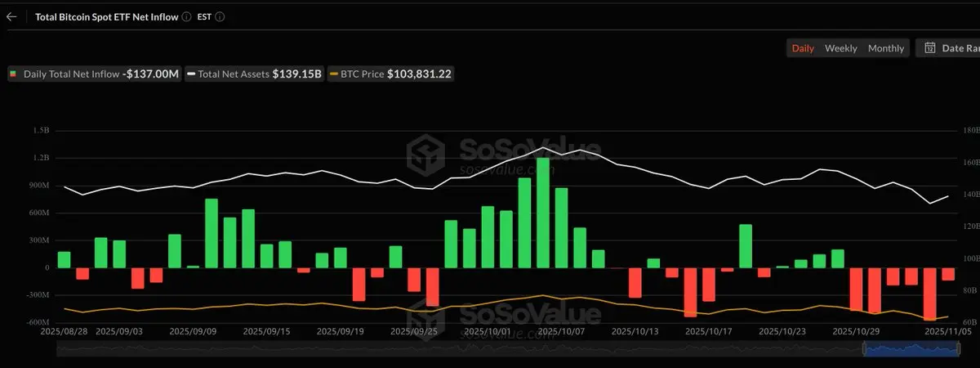Click the x-axis label 2025/10/29
The width and height of the screenshot is (980, 368).
pos(855,332)
